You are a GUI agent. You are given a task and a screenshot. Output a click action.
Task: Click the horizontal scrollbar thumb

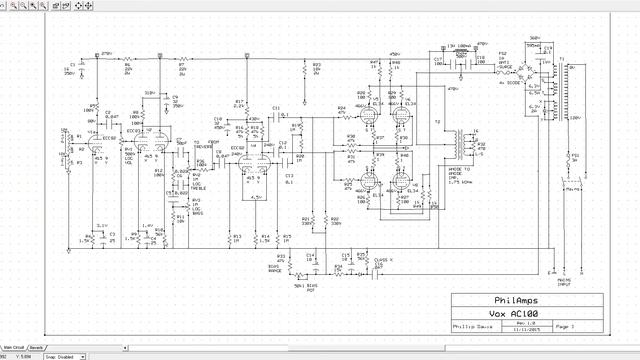[367, 348]
